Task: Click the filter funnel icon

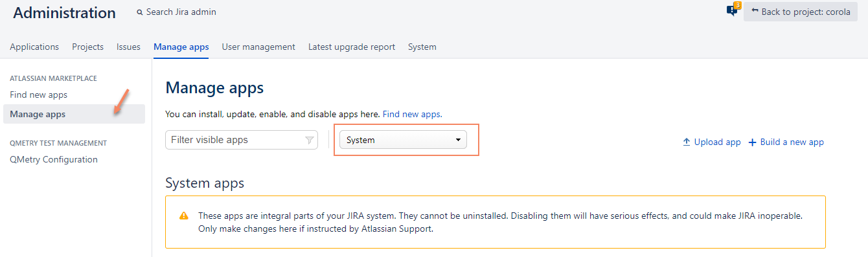Action: click(x=309, y=140)
